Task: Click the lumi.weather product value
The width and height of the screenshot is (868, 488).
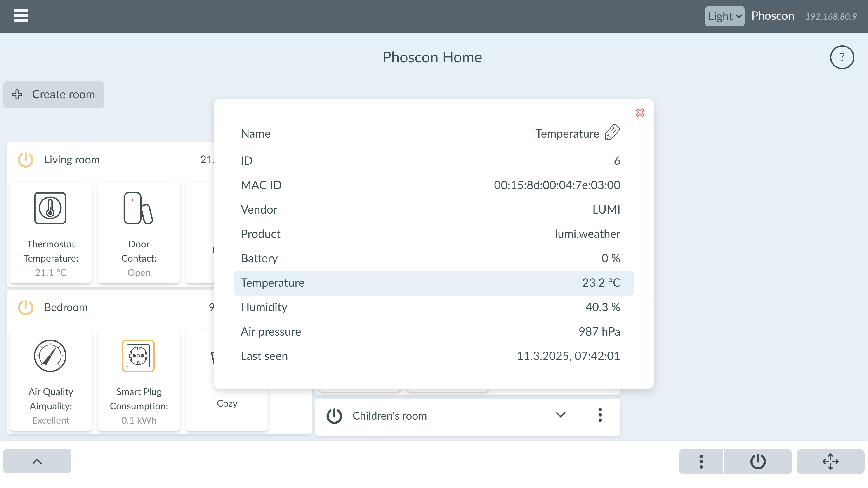Action: [x=587, y=234]
